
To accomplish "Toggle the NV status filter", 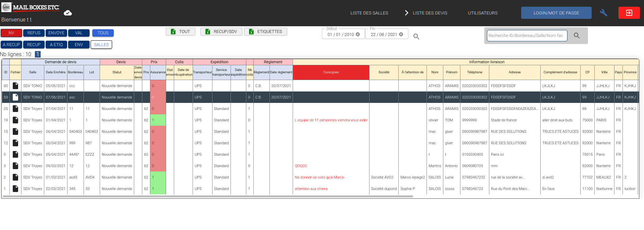I will click(x=11, y=33).
